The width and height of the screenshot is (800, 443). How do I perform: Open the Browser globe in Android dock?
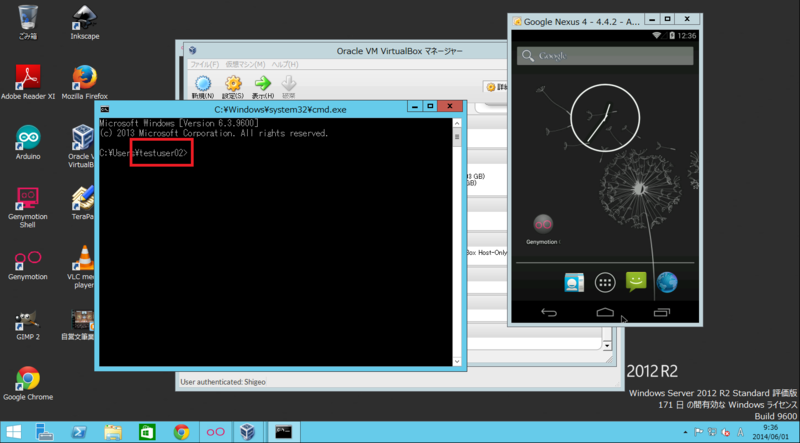667,282
